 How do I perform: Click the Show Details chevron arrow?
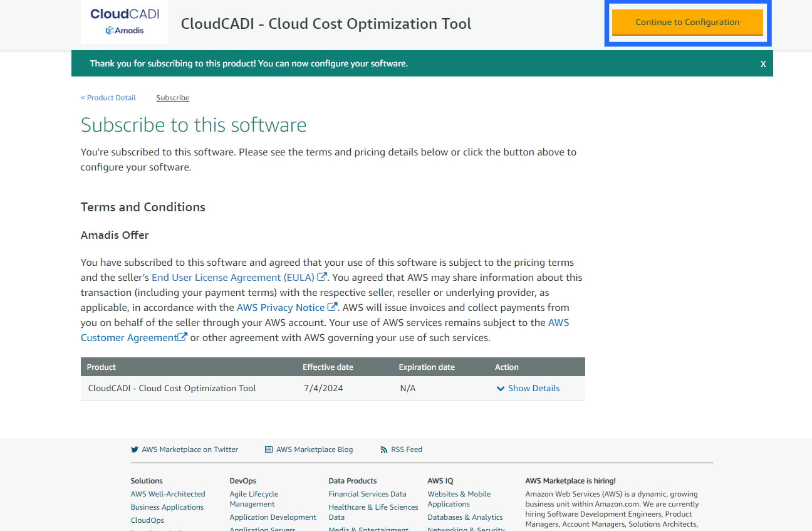[501, 389]
